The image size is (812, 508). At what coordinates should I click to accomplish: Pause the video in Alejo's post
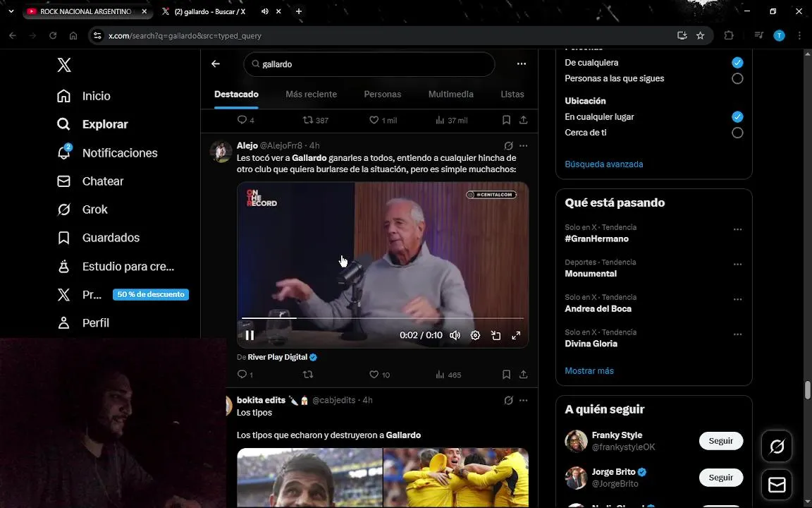[250, 335]
